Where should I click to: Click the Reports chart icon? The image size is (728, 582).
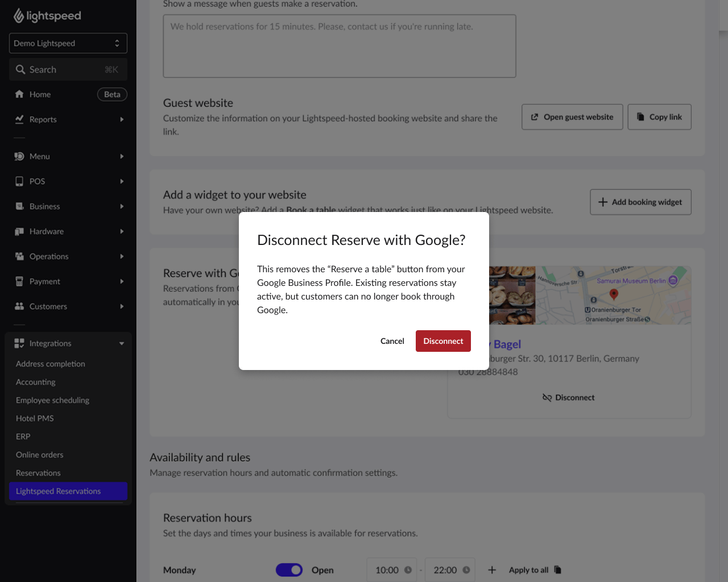19,119
